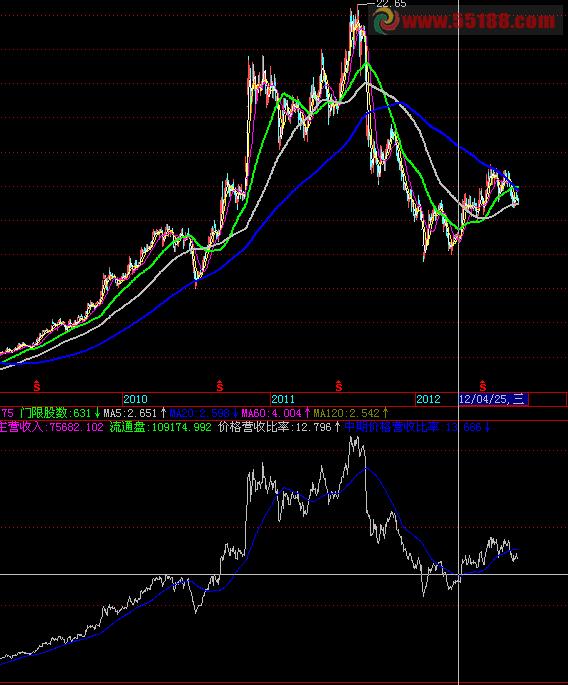Open the www.55188.com watermark link
This screenshot has height=685, width=568.
click(x=479, y=21)
